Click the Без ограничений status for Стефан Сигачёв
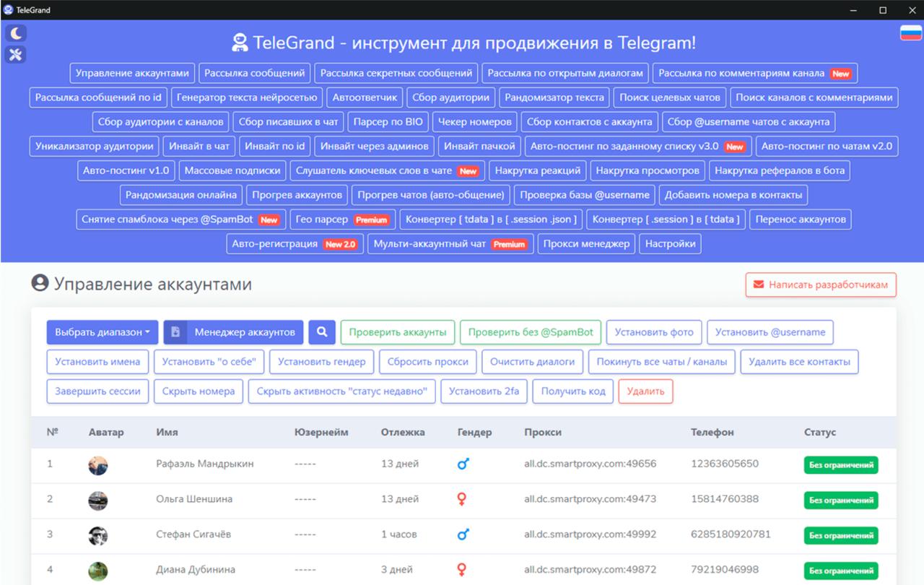 coord(841,536)
